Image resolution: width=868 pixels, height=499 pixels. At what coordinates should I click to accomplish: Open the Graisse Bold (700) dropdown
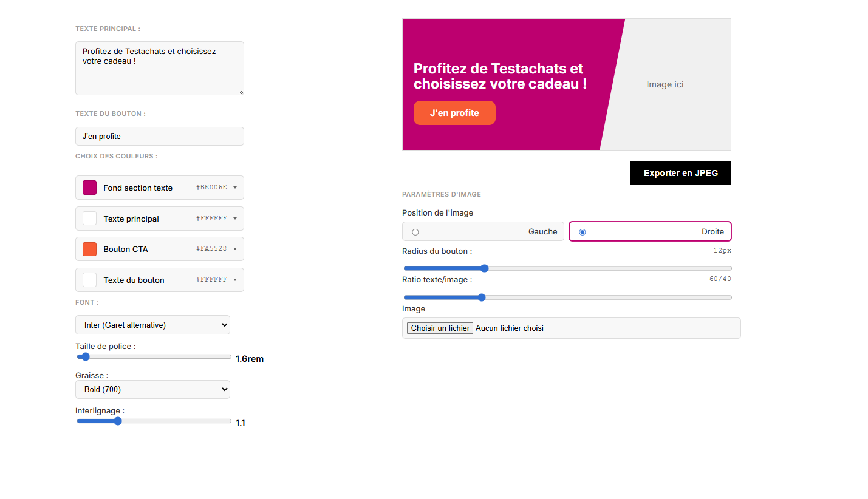point(152,389)
